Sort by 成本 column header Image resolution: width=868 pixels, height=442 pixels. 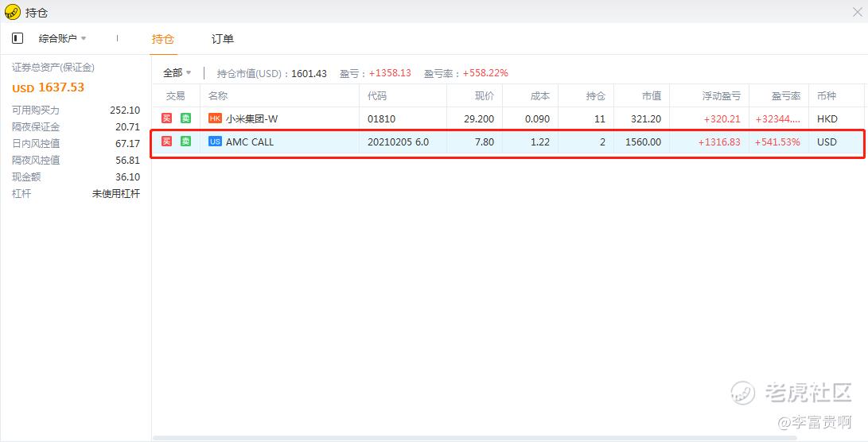click(x=540, y=95)
